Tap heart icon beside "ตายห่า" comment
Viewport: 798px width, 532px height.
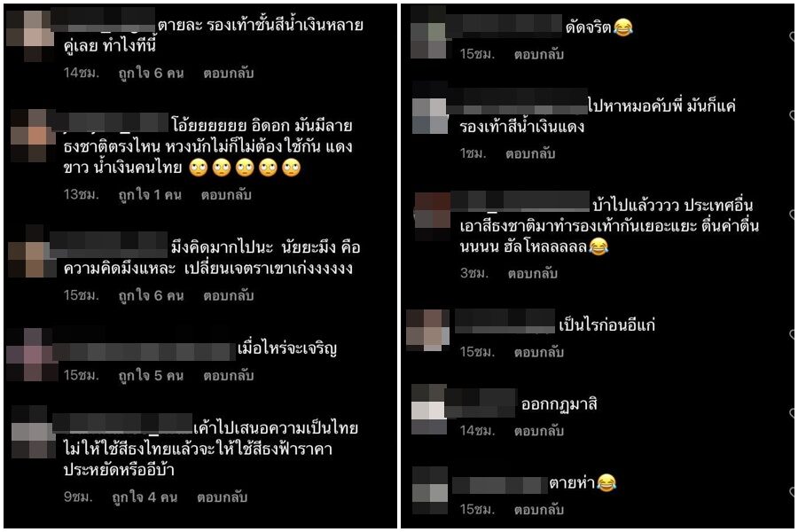pyautogui.click(x=793, y=492)
